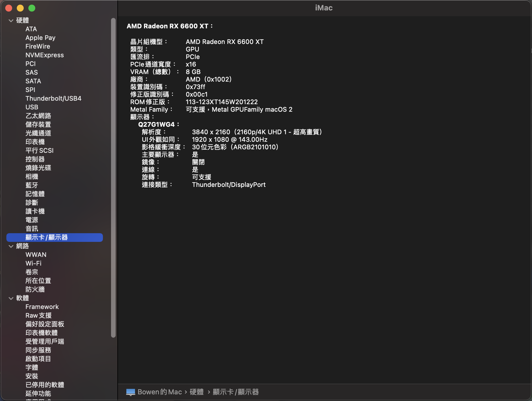Select 藍牙 in the sidebar
The height and width of the screenshot is (401, 532).
32,185
